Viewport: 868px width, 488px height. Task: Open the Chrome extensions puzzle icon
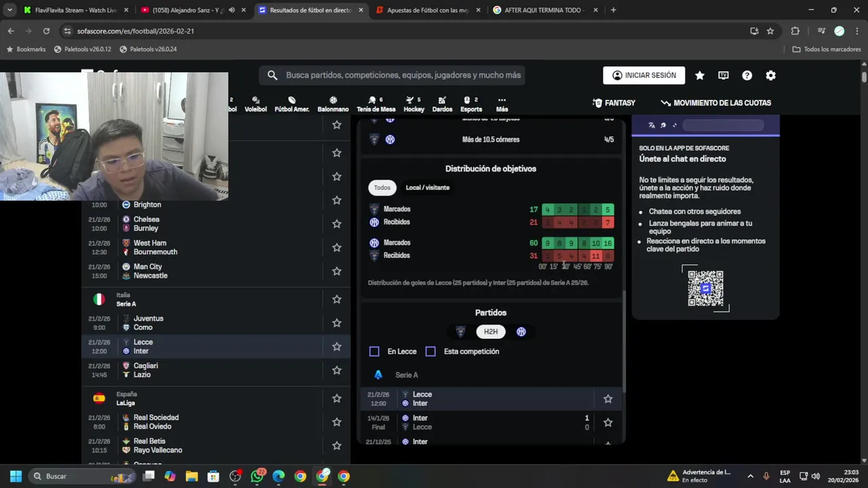click(795, 31)
